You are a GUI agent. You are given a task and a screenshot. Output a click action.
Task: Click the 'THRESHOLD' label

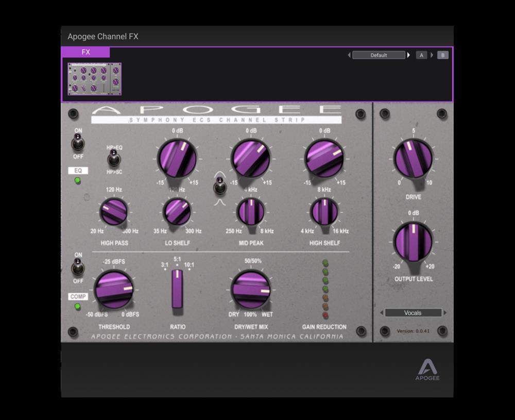click(114, 327)
